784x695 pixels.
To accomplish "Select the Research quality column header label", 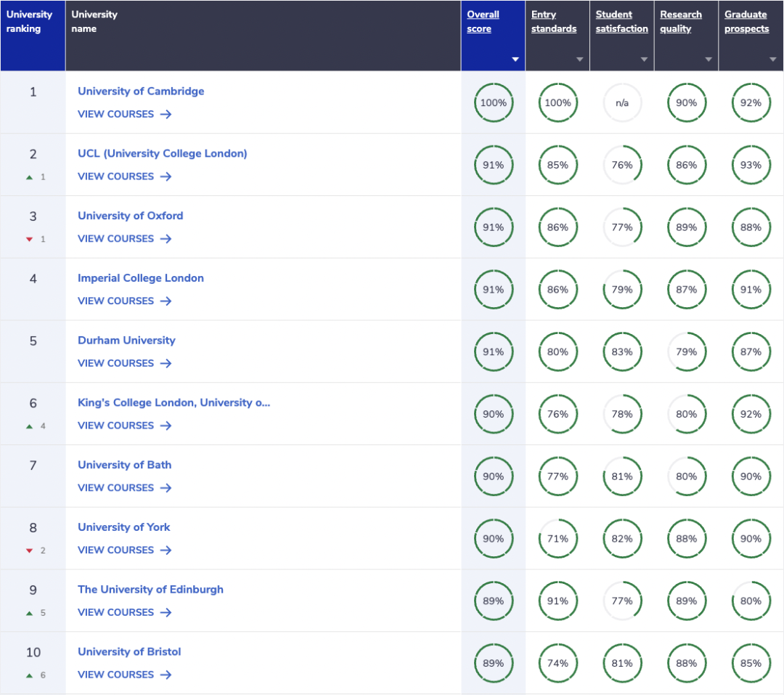I will (x=681, y=22).
